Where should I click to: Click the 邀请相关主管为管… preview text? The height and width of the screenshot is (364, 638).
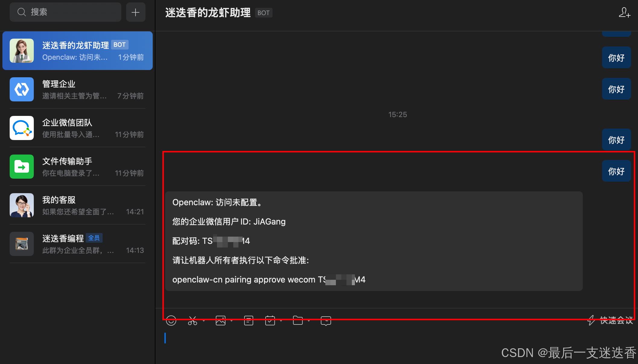pos(75,96)
